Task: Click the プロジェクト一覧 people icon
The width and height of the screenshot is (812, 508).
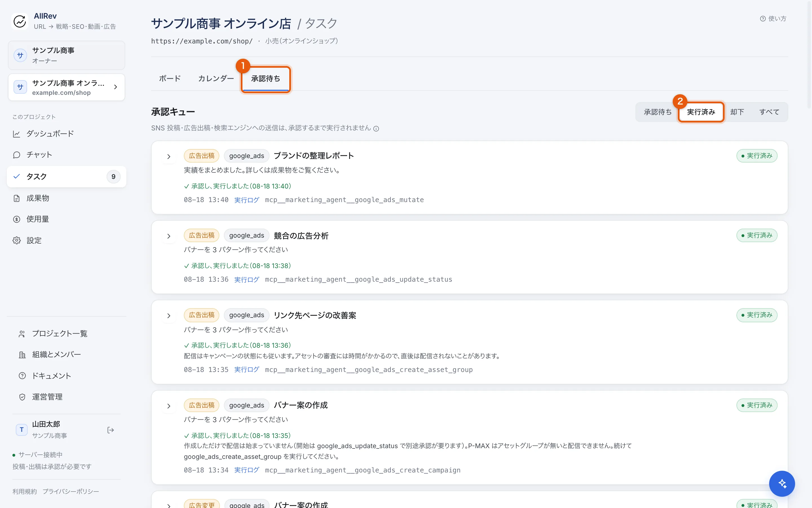Action: [22, 334]
